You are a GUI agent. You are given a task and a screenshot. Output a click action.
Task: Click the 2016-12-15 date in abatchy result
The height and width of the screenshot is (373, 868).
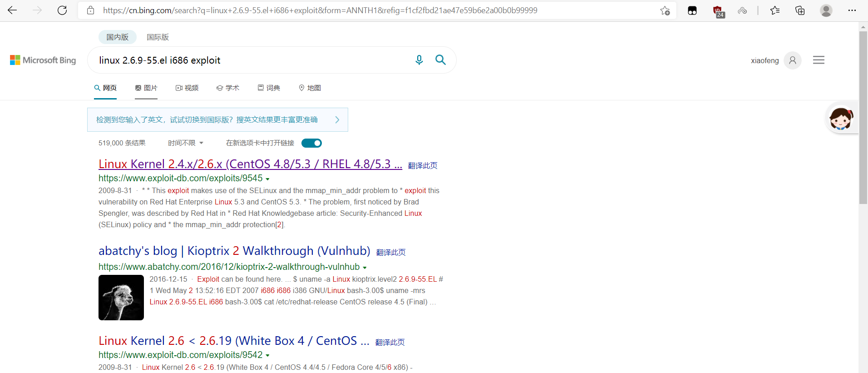(x=168, y=279)
